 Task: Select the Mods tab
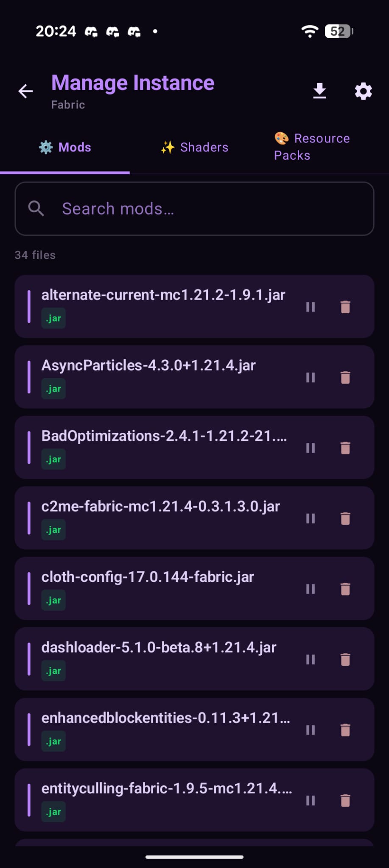65,147
